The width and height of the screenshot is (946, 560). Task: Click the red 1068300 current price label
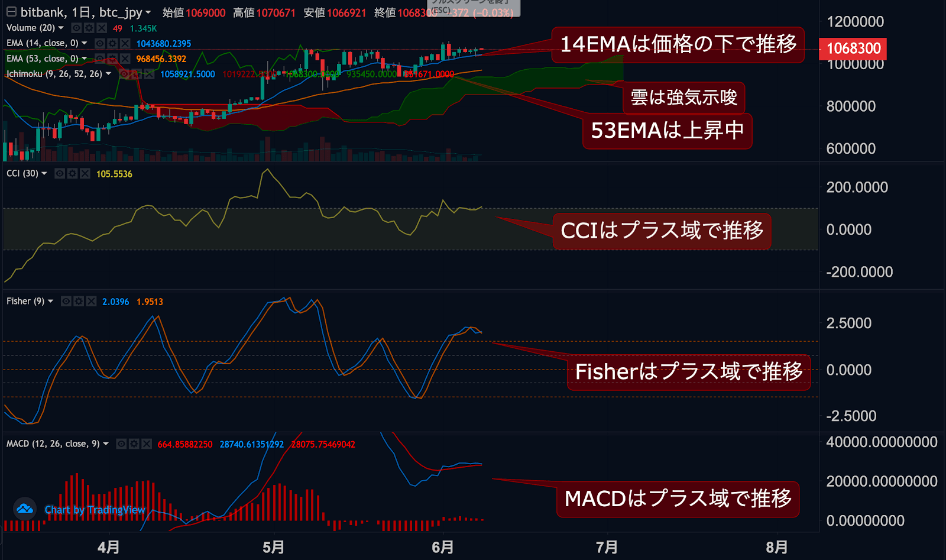[x=853, y=48]
